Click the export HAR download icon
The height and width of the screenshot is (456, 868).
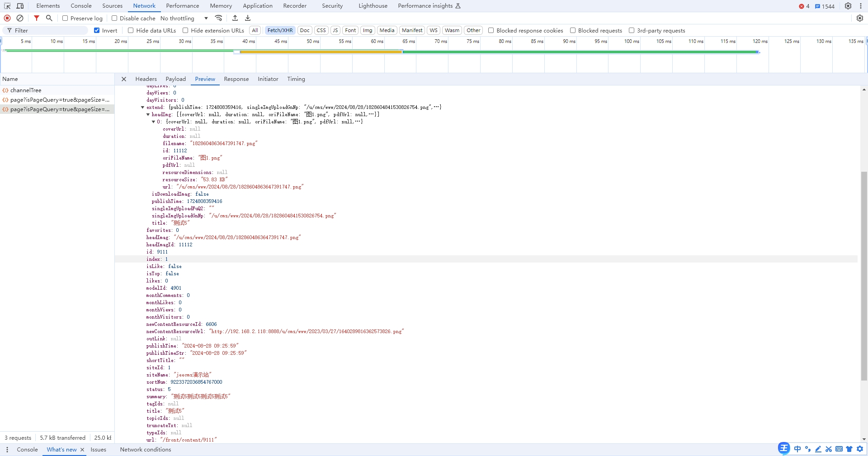[x=248, y=18]
